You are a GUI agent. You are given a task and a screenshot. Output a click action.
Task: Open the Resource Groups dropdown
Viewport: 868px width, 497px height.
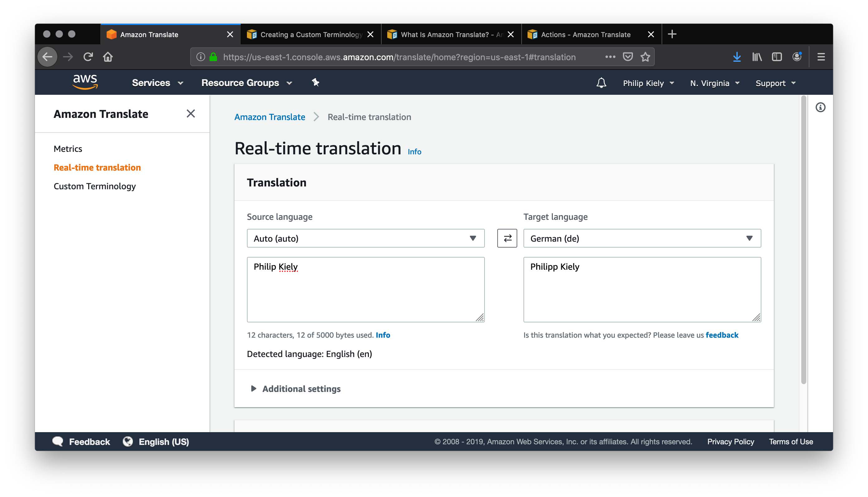coord(247,83)
